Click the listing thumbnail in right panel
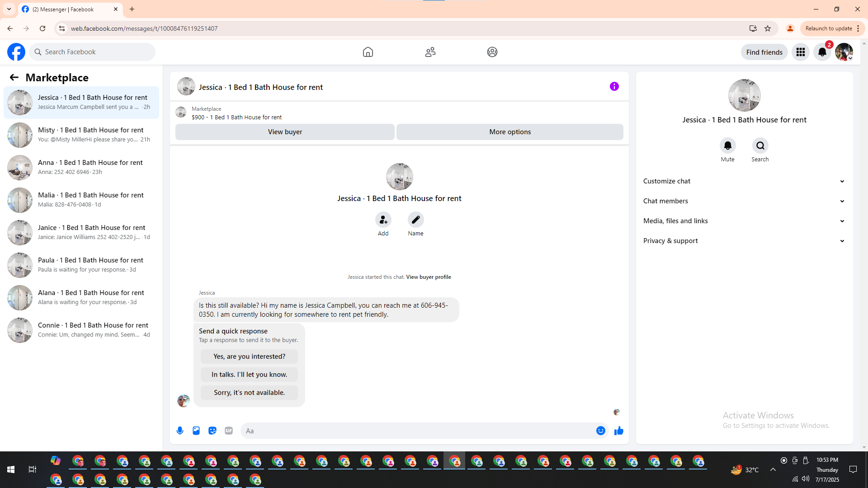The width and height of the screenshot is (868, 488). [744, 95]
